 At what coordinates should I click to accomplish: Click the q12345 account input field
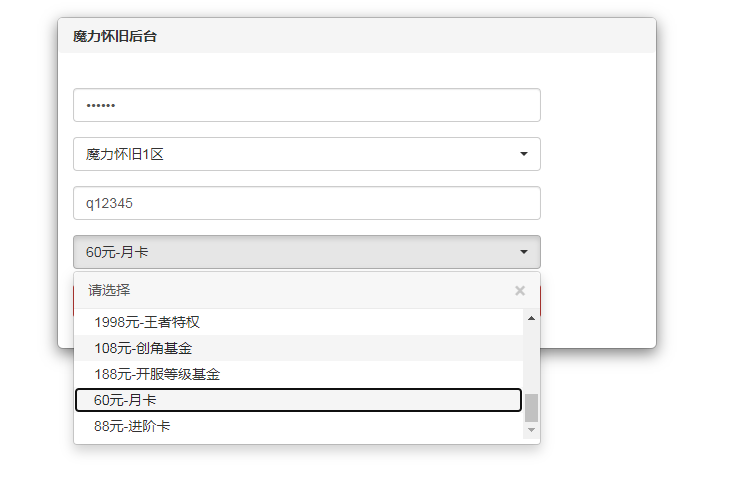[306, 203]
